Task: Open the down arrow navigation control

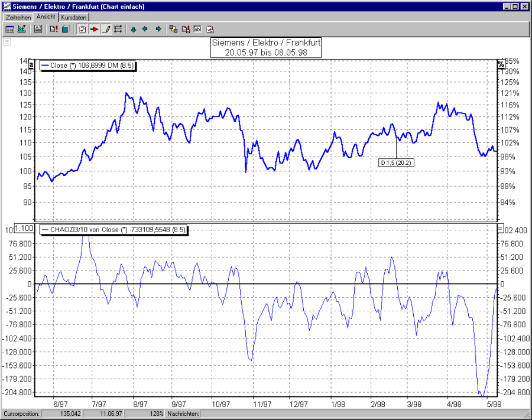Action: [132, 28]
